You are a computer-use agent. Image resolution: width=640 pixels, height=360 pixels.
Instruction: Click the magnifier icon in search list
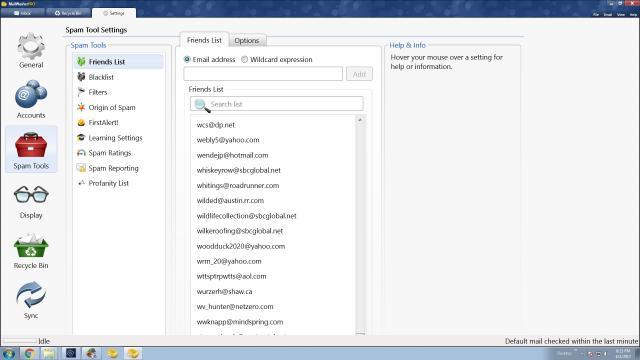pyautogui.click(x=202, y=105)
